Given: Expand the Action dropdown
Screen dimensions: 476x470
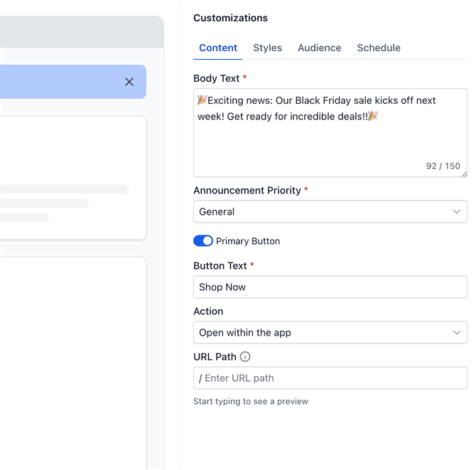Looking at the screenshot, I should [330, 332].
